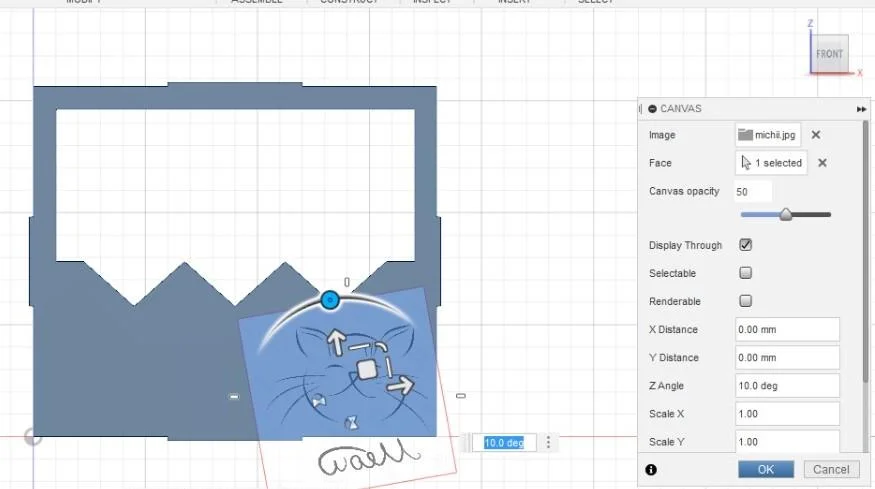Click the rotation handle blue dot

[330, 300]
